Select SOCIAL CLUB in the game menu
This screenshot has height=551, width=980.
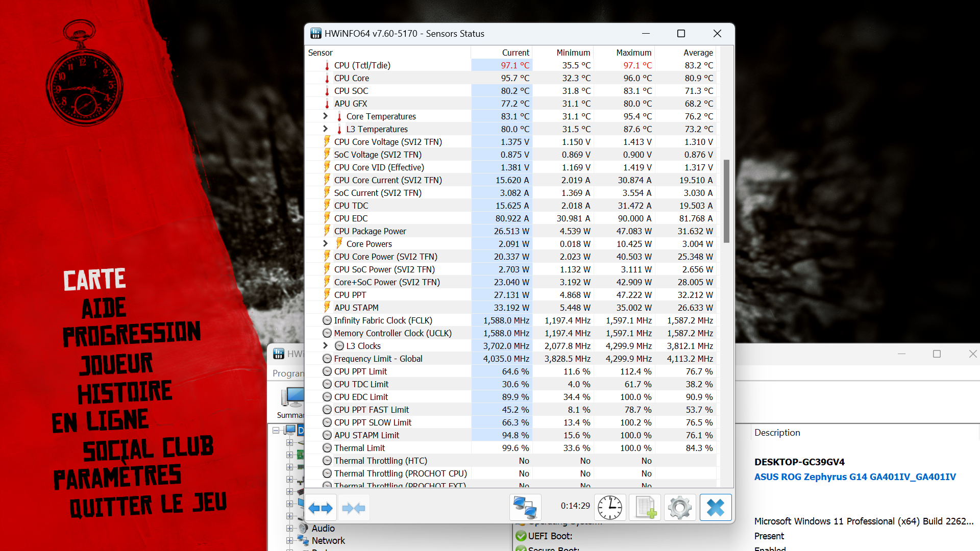coord(148,449)
